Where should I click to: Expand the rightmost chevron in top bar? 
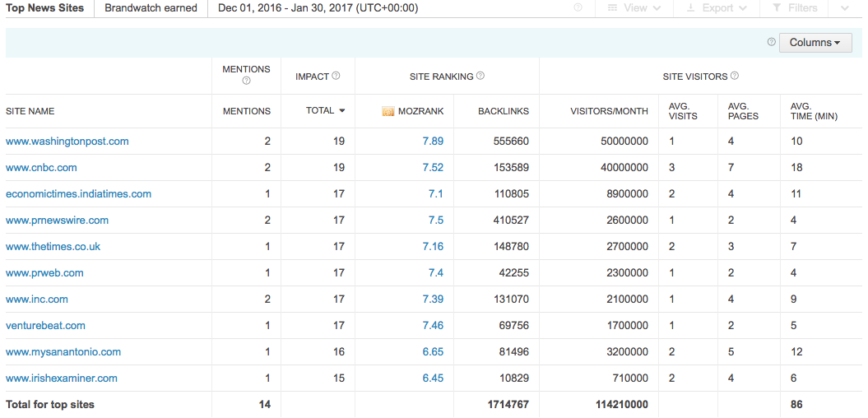coord(844,8)
